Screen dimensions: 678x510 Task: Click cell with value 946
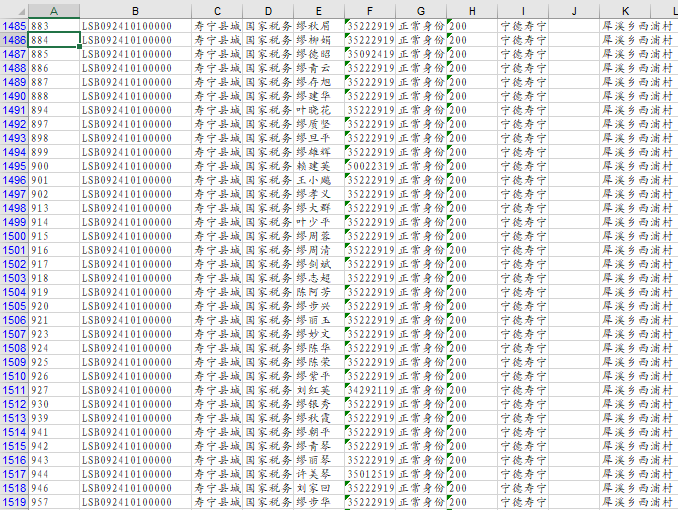coord(54,488)
